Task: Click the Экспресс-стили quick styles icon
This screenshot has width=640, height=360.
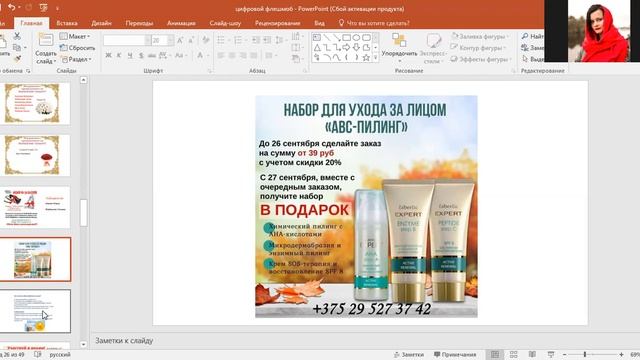Action: (x=433, y=40)
